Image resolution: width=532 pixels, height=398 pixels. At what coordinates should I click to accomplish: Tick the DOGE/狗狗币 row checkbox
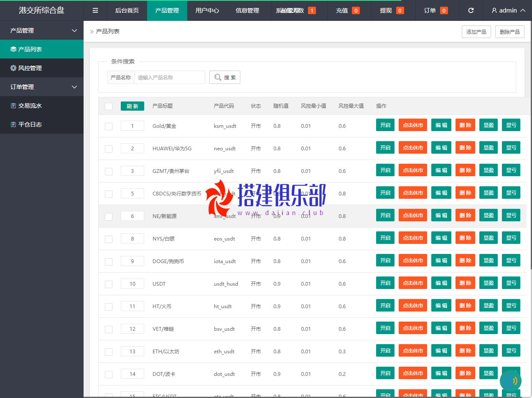[x=109, y=261]
